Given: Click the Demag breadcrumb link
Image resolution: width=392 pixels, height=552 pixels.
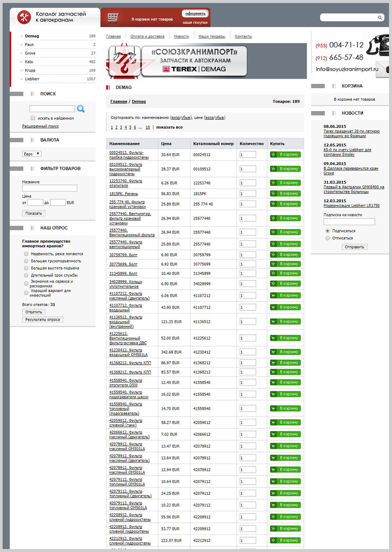Looking at the screenshot, I should coord(139,101).
